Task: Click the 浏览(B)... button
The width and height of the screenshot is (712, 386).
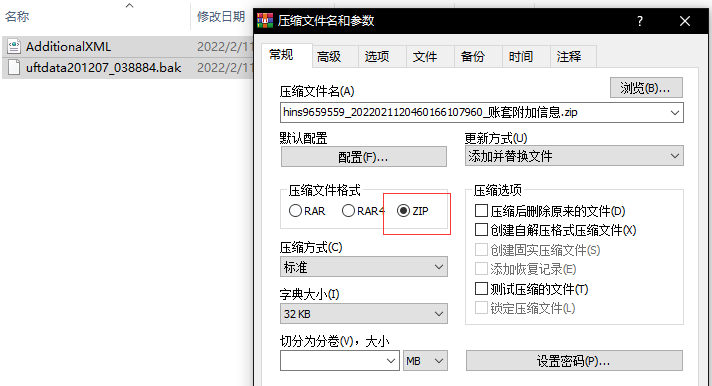Action: (646, 88)
